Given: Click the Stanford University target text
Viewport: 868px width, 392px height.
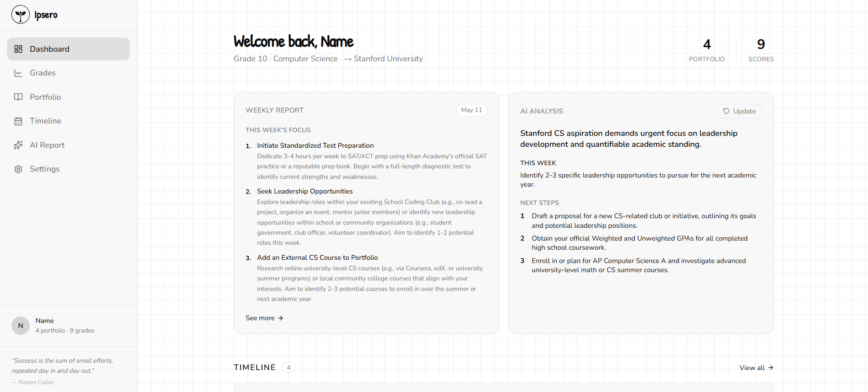Looking at the screenshot, I should coord(388,59).
